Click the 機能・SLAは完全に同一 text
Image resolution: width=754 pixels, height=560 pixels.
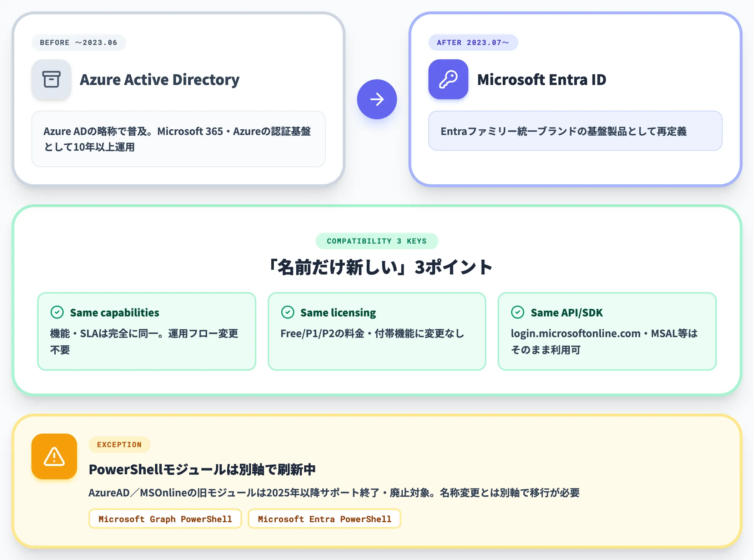click(x=144, y=341)
